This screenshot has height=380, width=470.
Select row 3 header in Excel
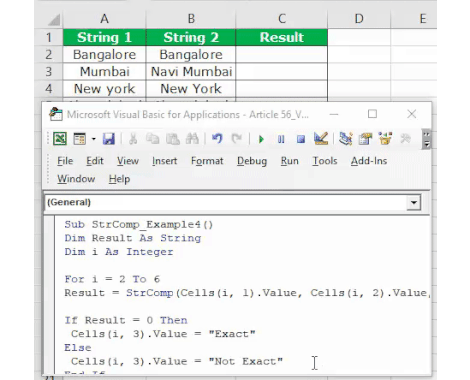[x=49, y=71]
